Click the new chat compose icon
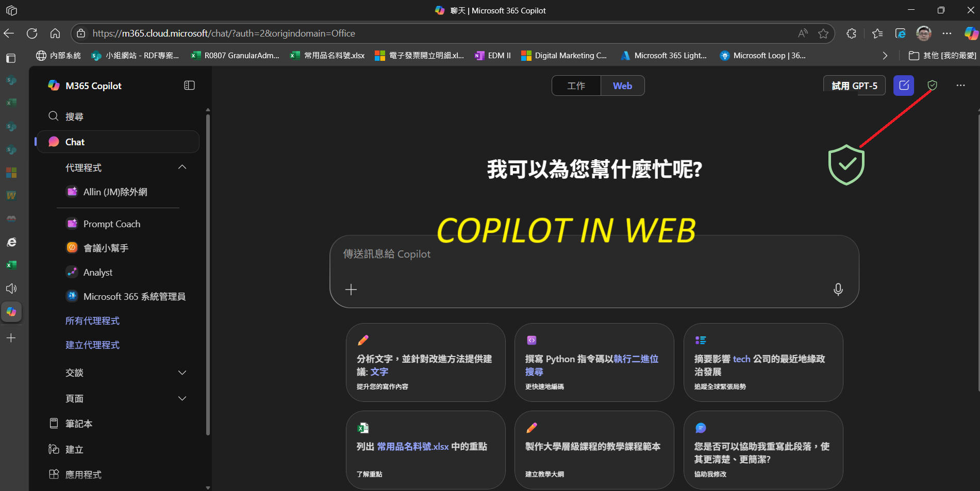 (x=903, y=86)
